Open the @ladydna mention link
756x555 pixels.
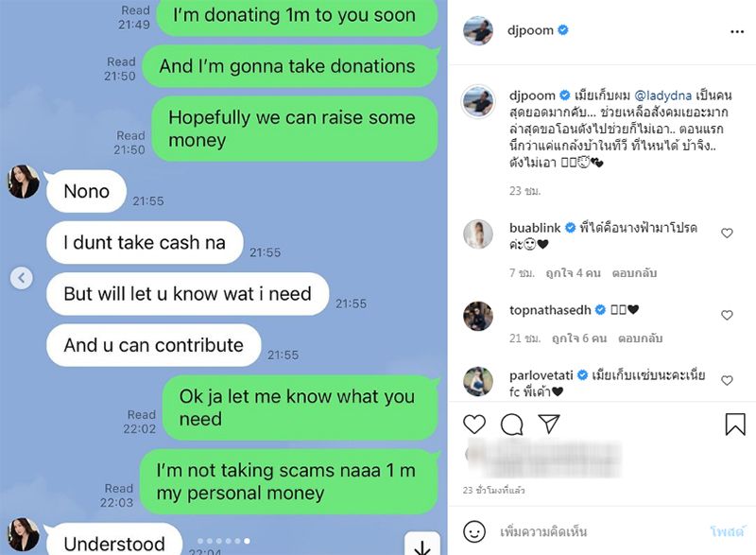[x=663, y=95]
